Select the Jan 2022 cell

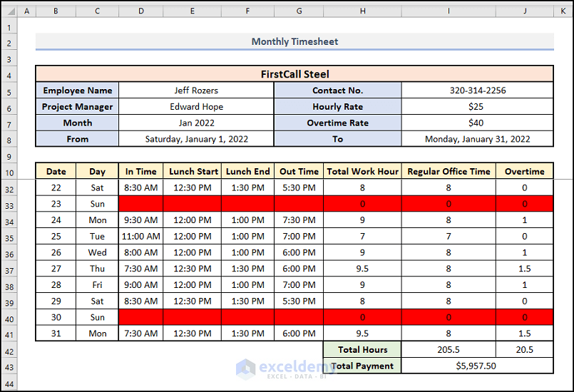point(196,123)
